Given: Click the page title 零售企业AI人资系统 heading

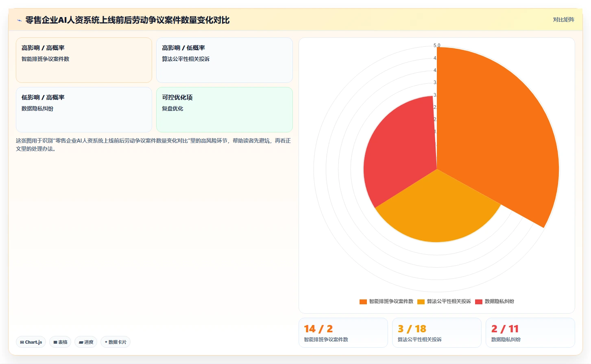Looking at the screenshot, I should (127, 20).
